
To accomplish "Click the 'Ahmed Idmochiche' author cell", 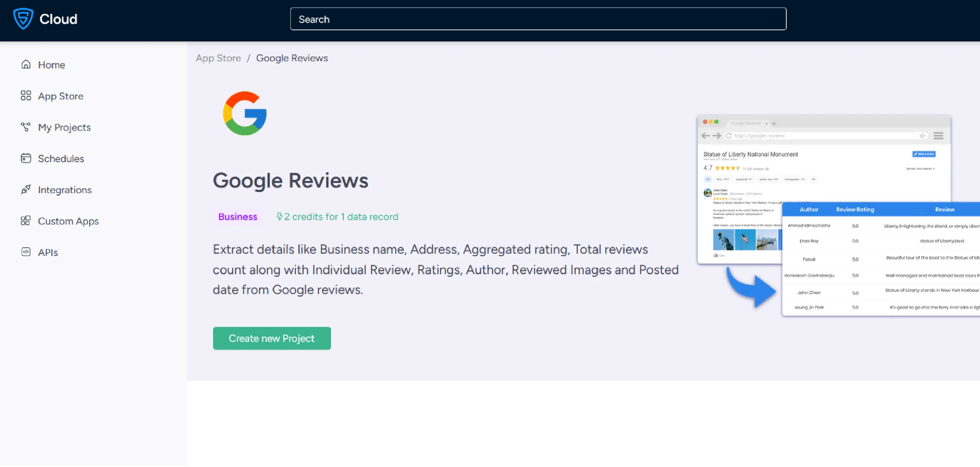I will click(809, 226).
